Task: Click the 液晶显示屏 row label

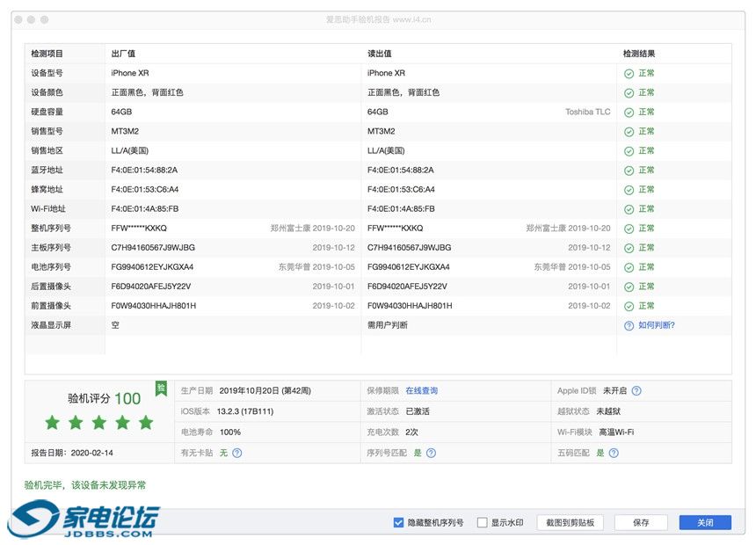Action: pyautogui.click(x=51, y=325)
